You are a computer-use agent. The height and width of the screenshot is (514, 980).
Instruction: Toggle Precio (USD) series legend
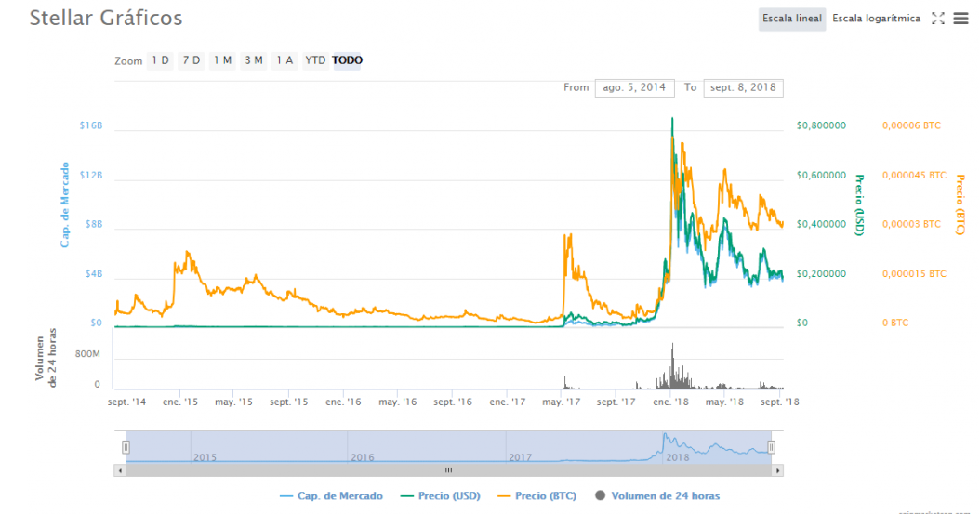(440, 496)
